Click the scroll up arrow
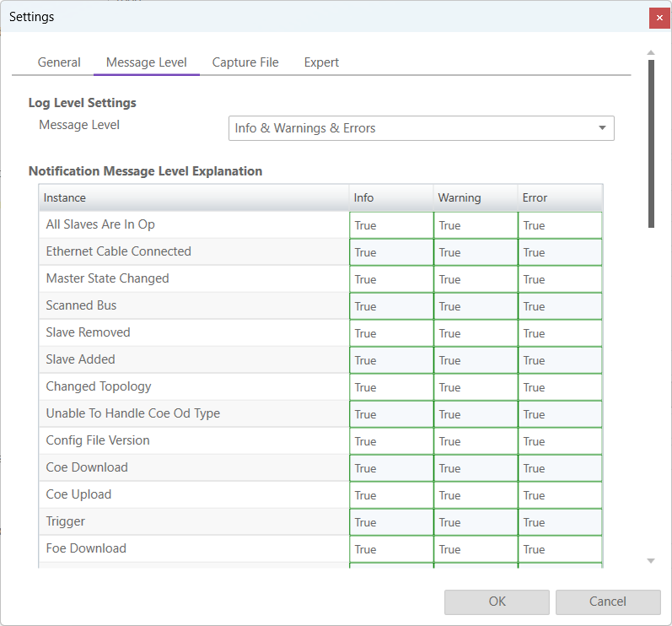The image size is (672, 626). [x=651, y=53]
